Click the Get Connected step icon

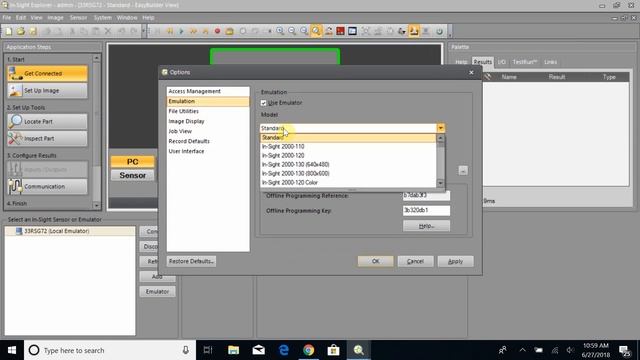point(15,73)
